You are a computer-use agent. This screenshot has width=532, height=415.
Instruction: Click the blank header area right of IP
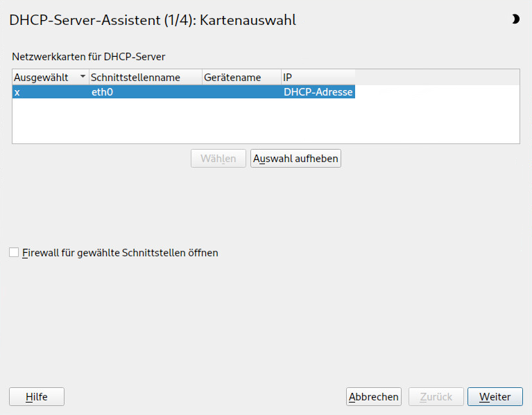(437, 78)
